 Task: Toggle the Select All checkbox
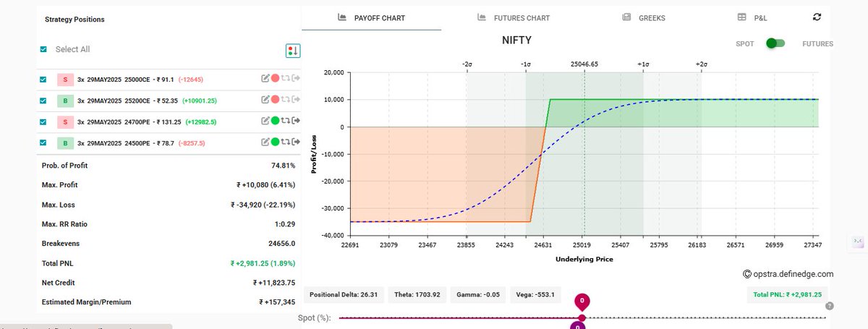click(43, 49)
